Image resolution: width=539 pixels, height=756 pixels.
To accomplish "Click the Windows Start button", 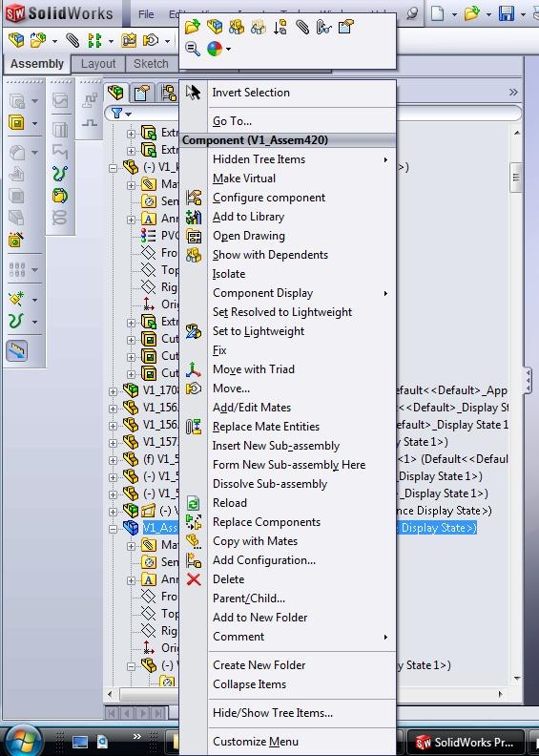I will point(23,741).
